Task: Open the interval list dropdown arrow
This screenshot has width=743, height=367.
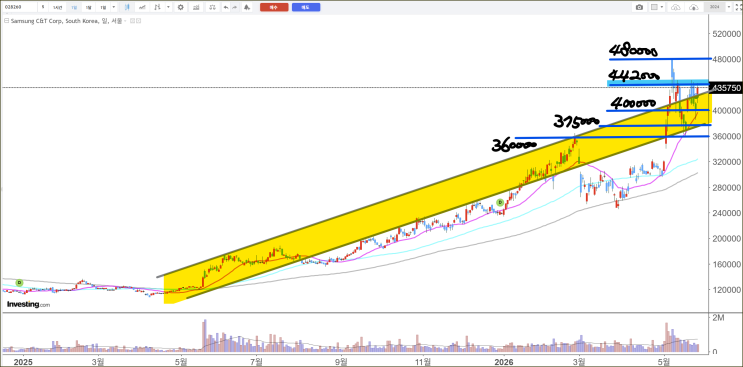Action: click(x=114, y=7)
